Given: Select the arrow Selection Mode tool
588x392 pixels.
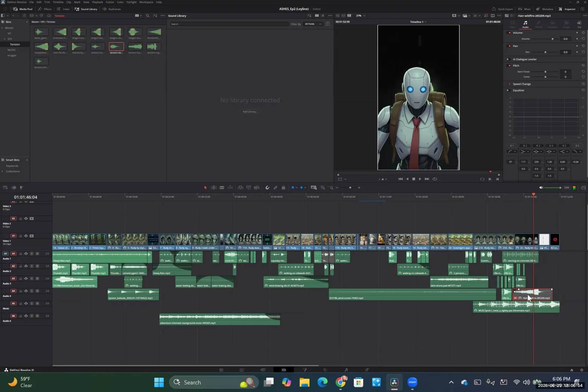Looking at the screenshot, I should point(205,188).
